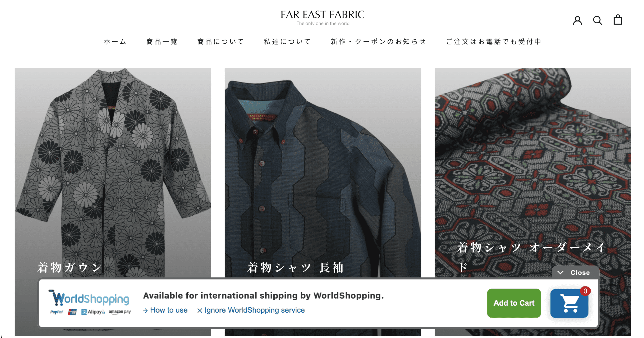Open 商品について product info menu
This screenshot has height=338, width=644.
(x=219, y=42)
